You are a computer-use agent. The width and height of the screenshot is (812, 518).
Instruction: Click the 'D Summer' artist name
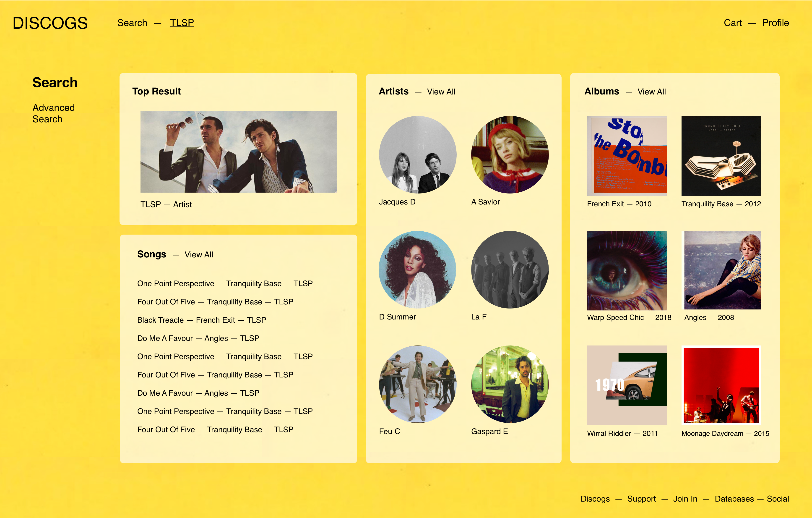pyautogui.click(x=397, y=317)
